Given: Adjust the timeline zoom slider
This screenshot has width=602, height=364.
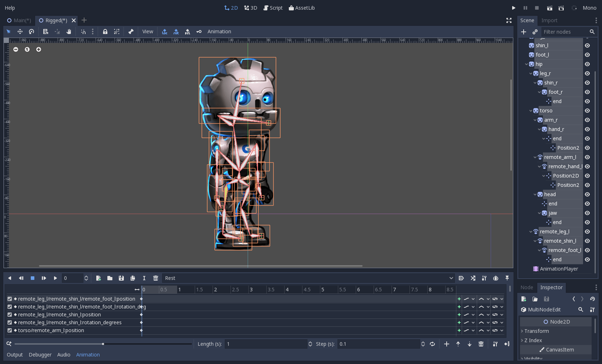Looking at the screenshot, I should pos(103,344).
